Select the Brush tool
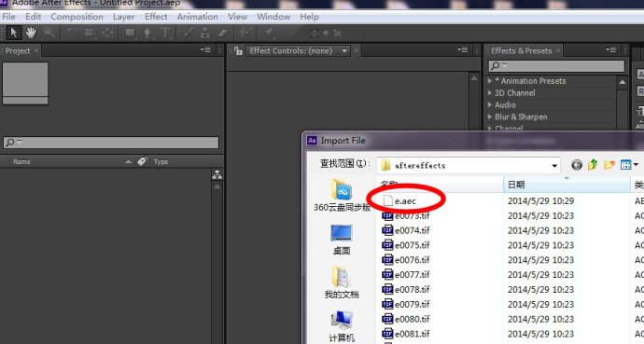The height and width of the screenshot is (344, 644). tap(189, 33)
